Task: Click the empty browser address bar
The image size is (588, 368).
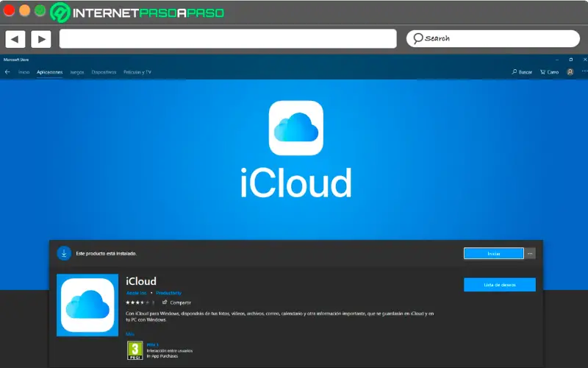Action: pyautogui.click(x=228, y=39)
